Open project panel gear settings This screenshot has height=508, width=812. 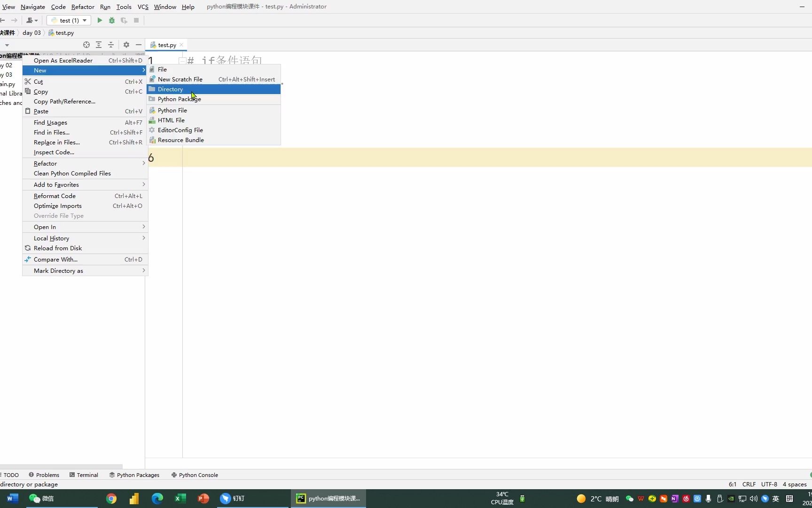(126, 45)
